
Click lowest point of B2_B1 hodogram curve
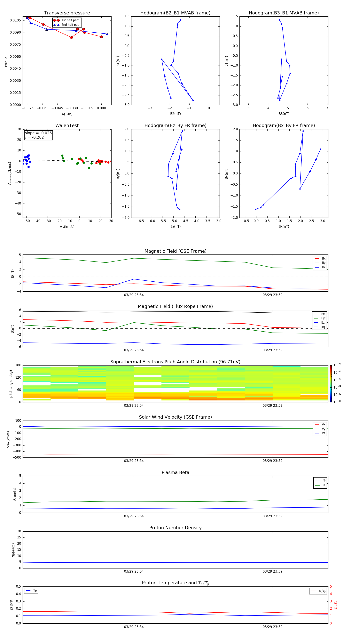193,101
